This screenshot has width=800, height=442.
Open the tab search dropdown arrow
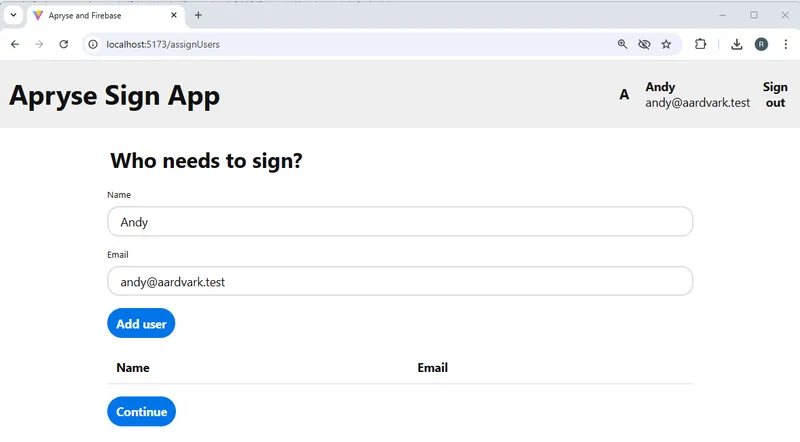click(14, 15)
